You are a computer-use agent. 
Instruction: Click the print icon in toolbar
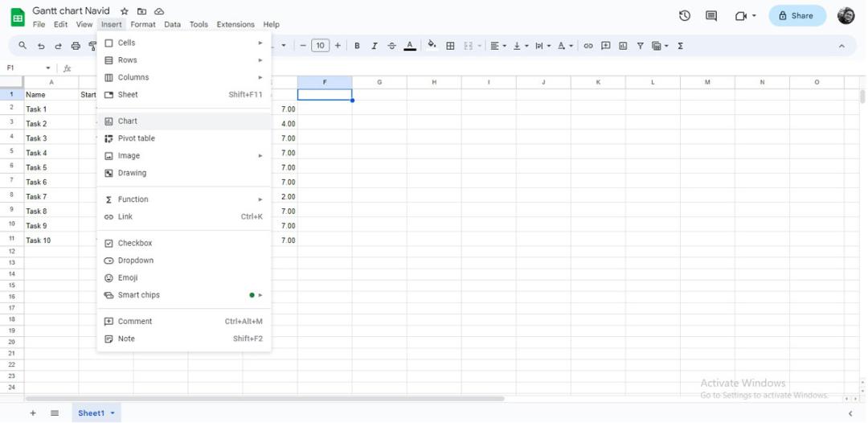[x=76, y=46]
